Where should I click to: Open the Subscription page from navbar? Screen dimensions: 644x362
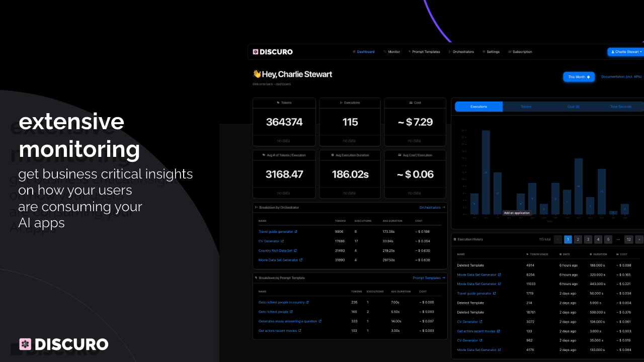[x=520, y=52]
